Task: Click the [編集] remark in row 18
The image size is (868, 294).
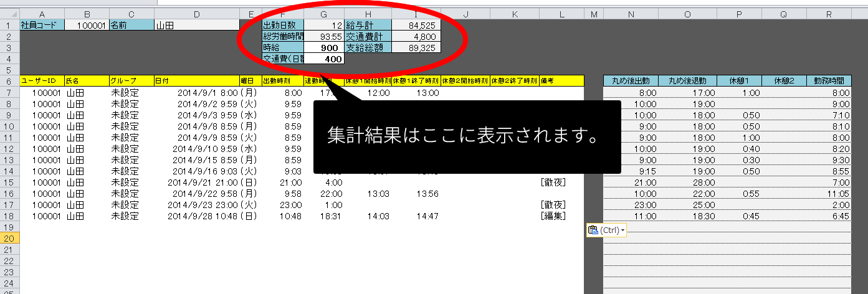Action: tap(553, 216)
